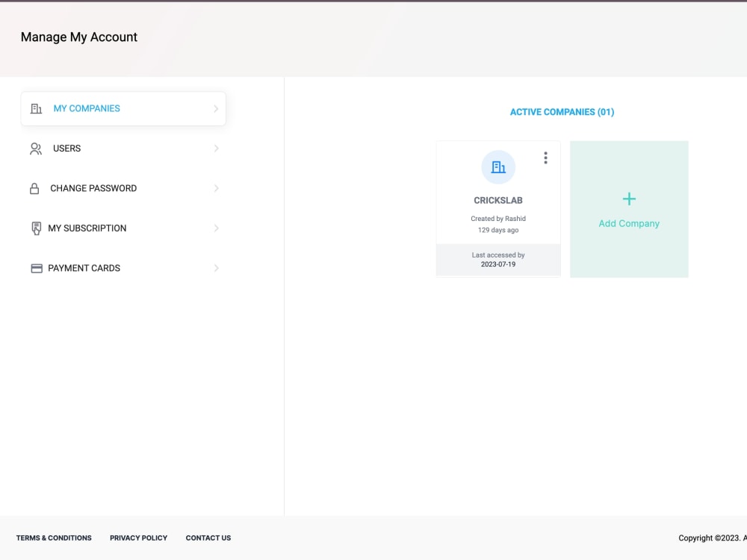Open CRICKSLAB three-dot options menu
This screenshot has height=560, width=747.
pyautogui.click(x=545, y=158)
